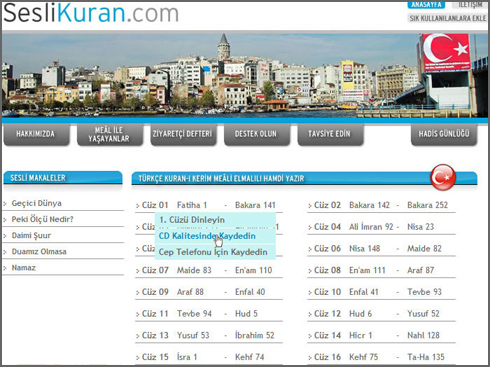Image resolution: width=490 pixels, height=367 pixels.
Task: Click Cüz 15 İsra 1 row
Action: pyautogui.click(x=209, y=357)
